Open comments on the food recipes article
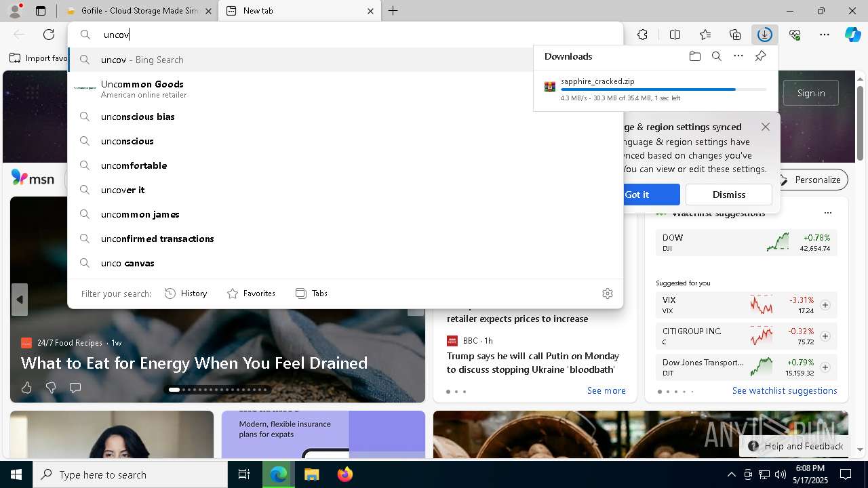The image size is (868, 488). (x=75, y=388)
